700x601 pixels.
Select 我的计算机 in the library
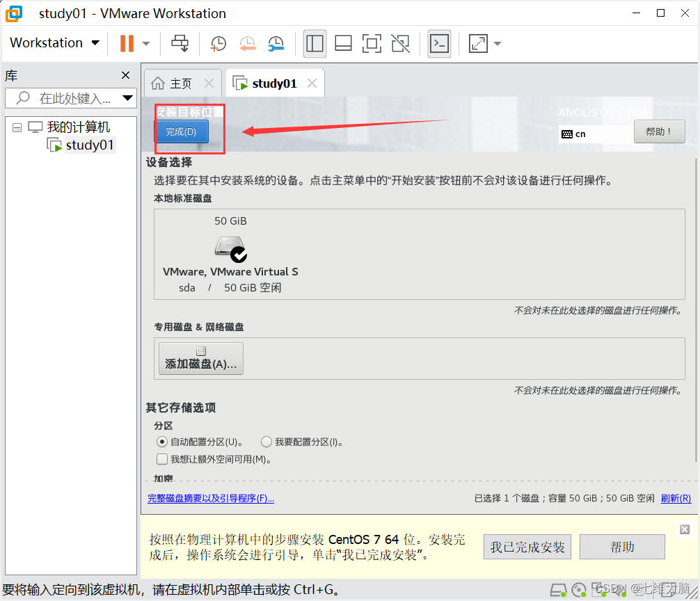click(x=79, y=127)
